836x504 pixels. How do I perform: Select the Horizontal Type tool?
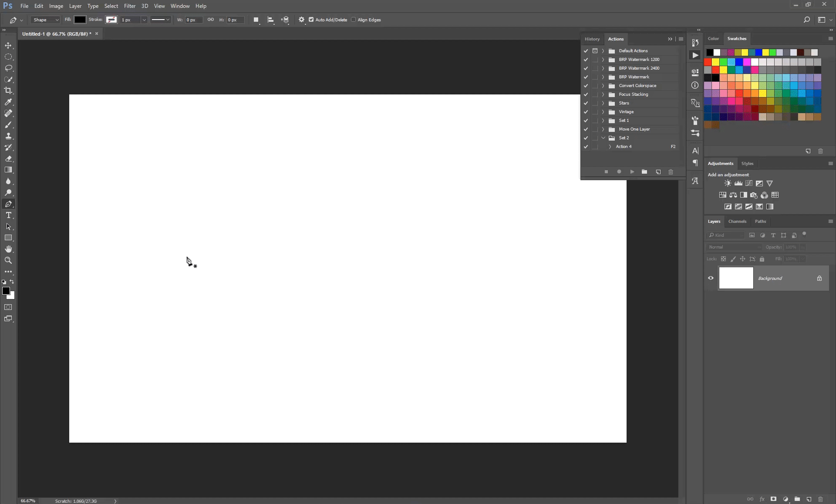click(8, 215)
